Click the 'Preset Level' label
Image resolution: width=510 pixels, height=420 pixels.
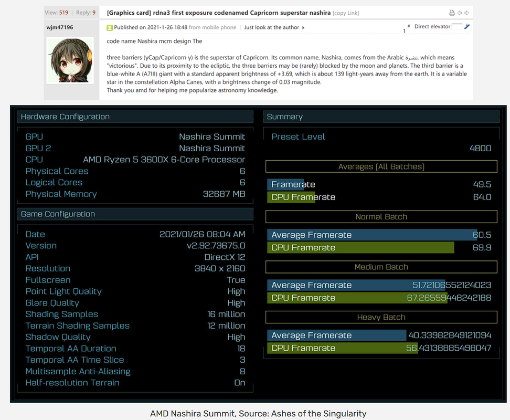tap(298, 137)
